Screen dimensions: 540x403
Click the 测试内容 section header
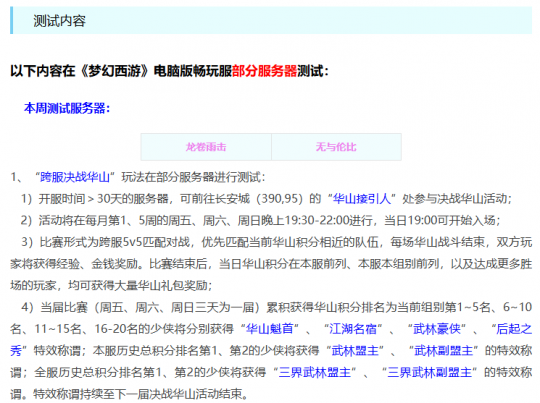(x=59, y=21)
